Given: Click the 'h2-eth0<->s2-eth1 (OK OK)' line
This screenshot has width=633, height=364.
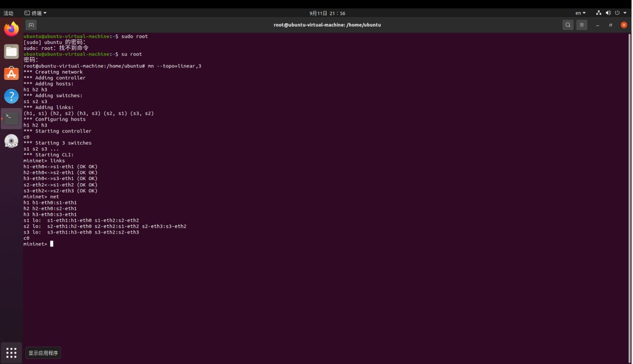Looking at the screenshot, I should [61, 173].
